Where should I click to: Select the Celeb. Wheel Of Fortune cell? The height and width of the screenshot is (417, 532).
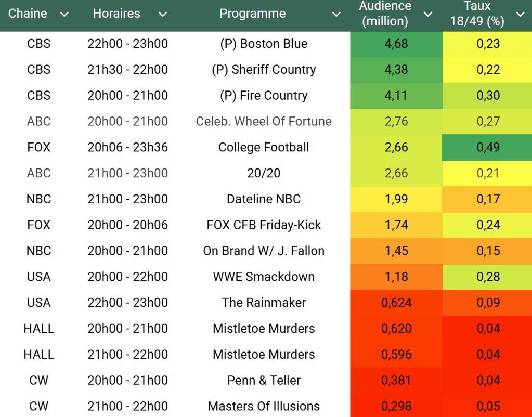[x=264, y=121]
